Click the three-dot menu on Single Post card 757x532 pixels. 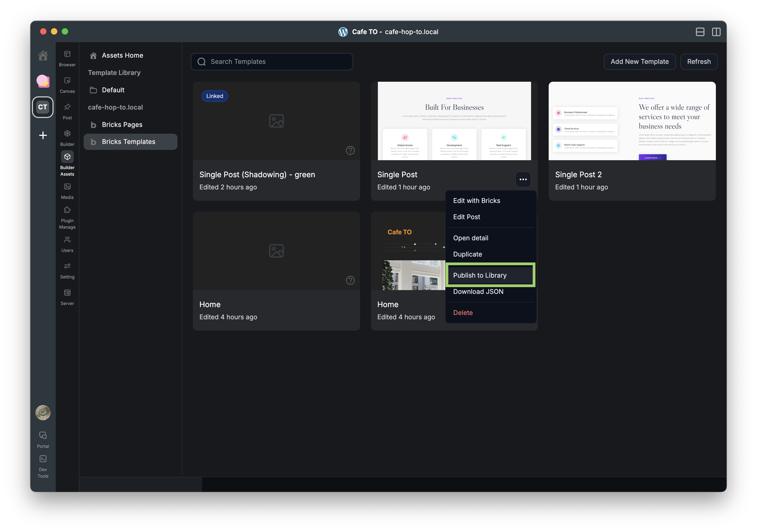[x=523, y=179]
